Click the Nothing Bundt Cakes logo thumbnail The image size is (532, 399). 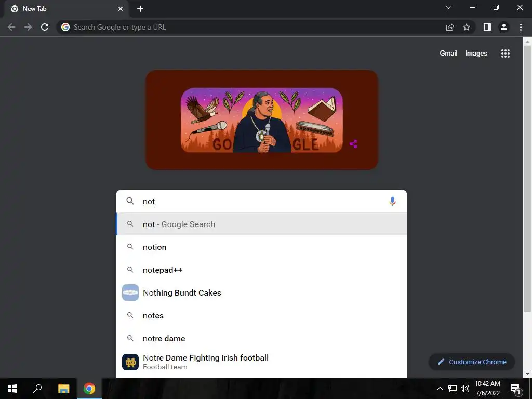[130, 292]
